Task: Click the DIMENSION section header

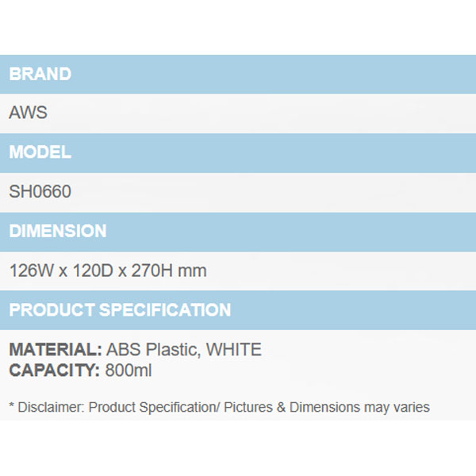Action: 57,231
